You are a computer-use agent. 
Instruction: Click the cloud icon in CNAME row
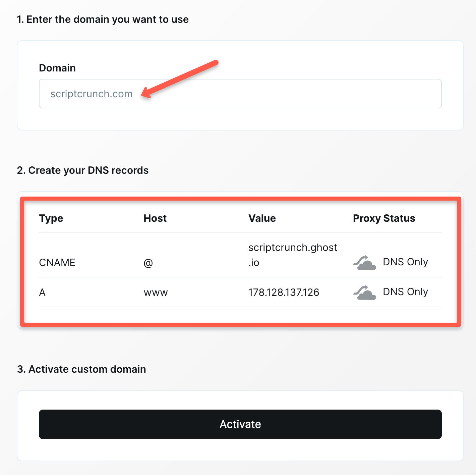(x=364, y=263)
